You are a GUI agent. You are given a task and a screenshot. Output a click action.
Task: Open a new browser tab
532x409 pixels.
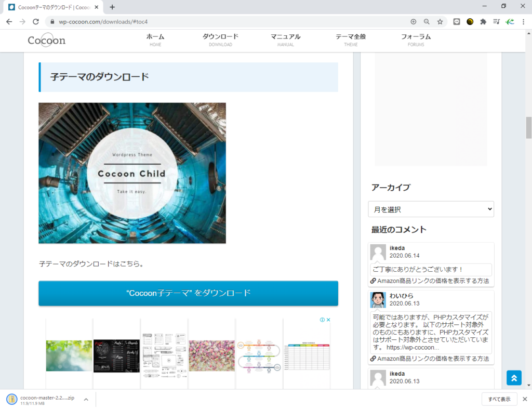(x=112, y=7)
